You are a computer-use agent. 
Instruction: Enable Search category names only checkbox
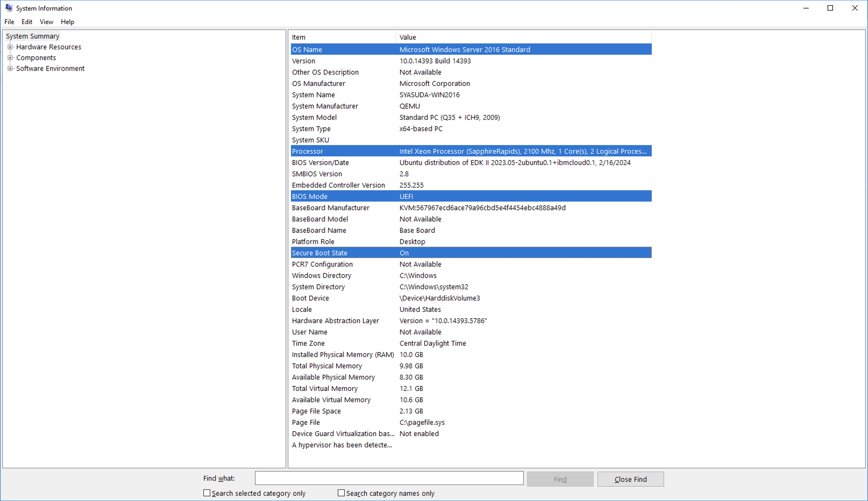[341, 493]
